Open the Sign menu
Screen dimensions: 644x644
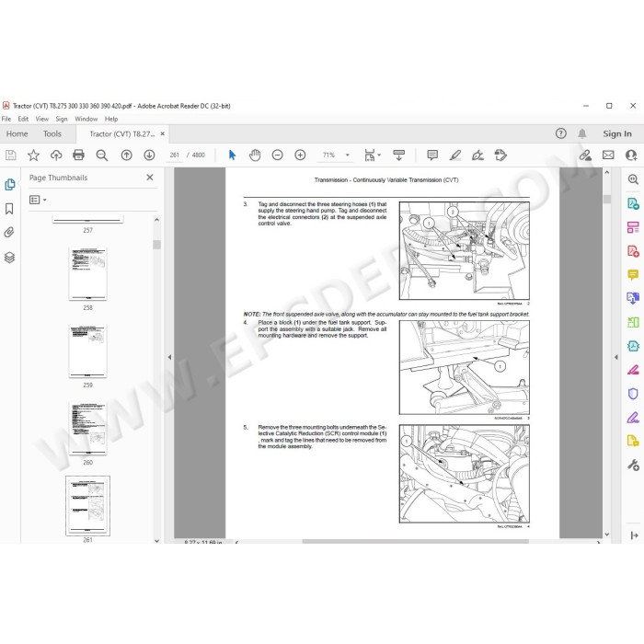coord(62,119)
